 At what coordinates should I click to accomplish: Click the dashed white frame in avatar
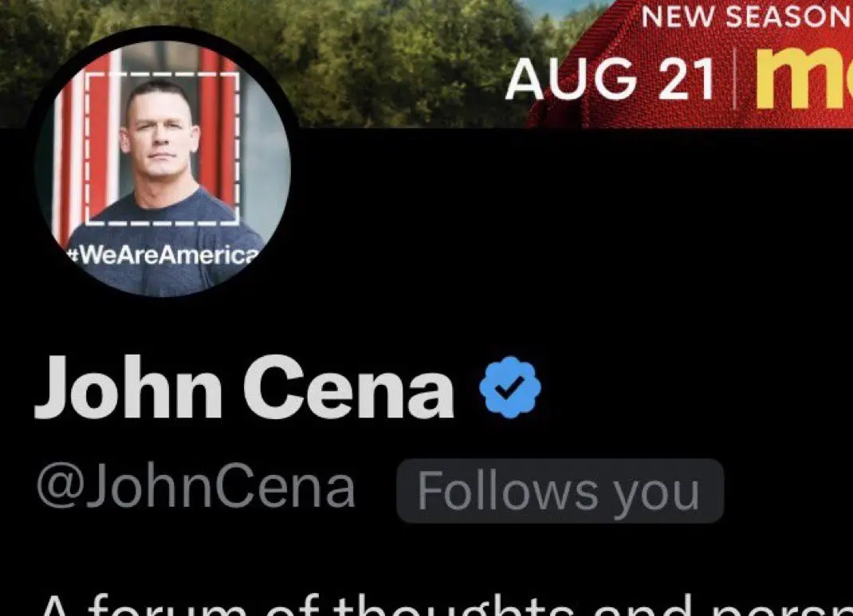pos(163,148)
